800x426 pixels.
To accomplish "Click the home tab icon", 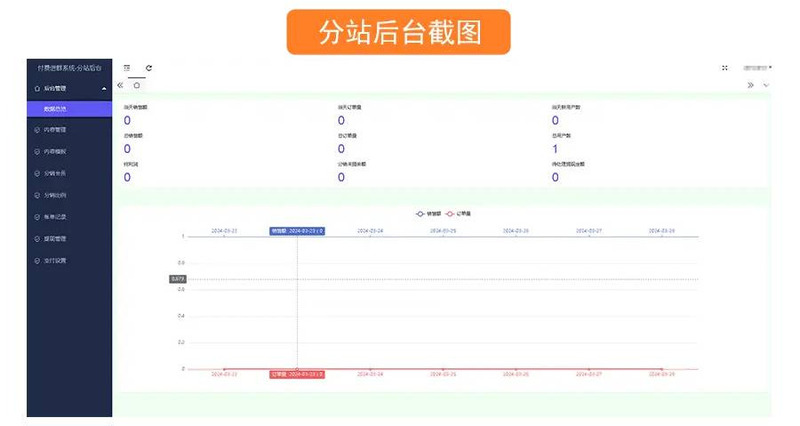I will pos(137,85).
